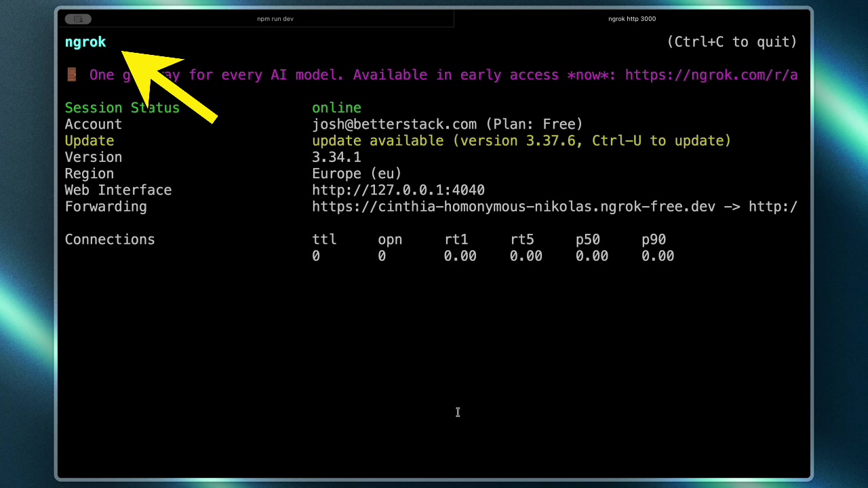Click the tab overview icon top-left
Viewport: 868px width, 488px height.
[x=77, y=18]
